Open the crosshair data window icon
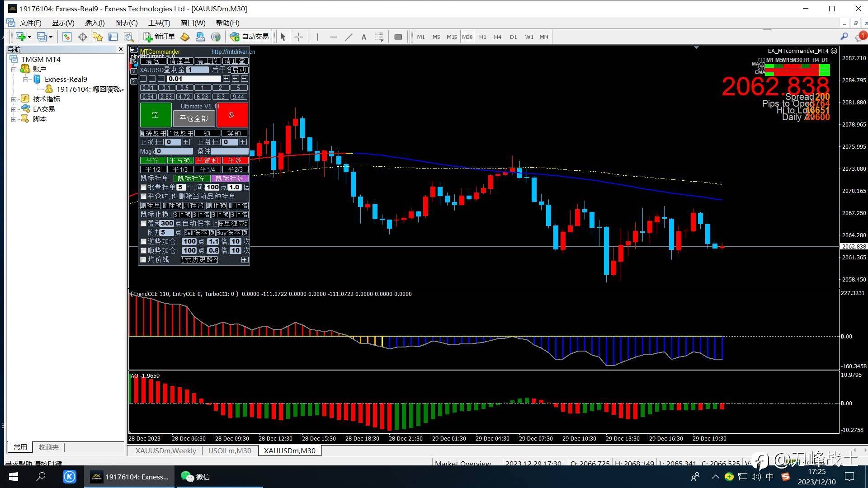 tap(82, 37)
